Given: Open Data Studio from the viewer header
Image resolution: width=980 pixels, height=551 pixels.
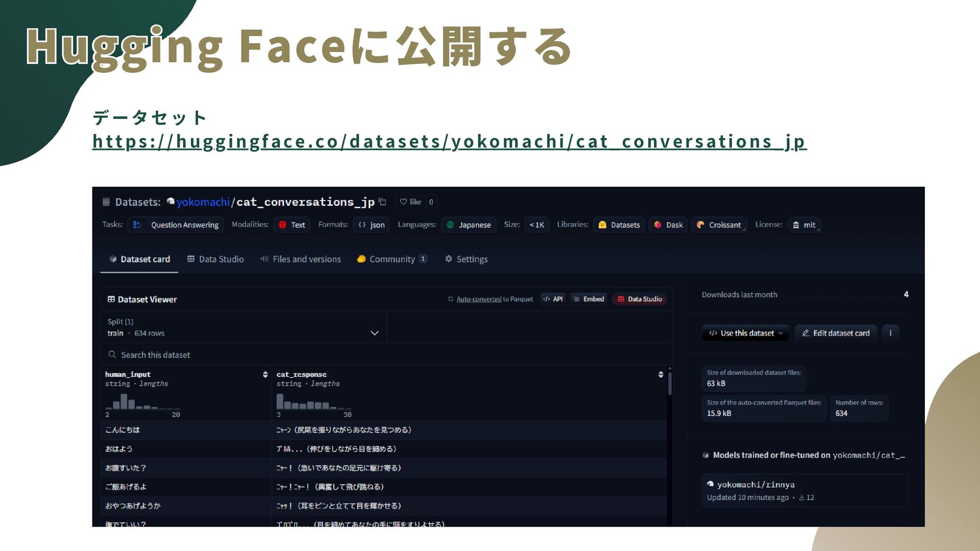Looking at the screenshot, I should [639, 299].
